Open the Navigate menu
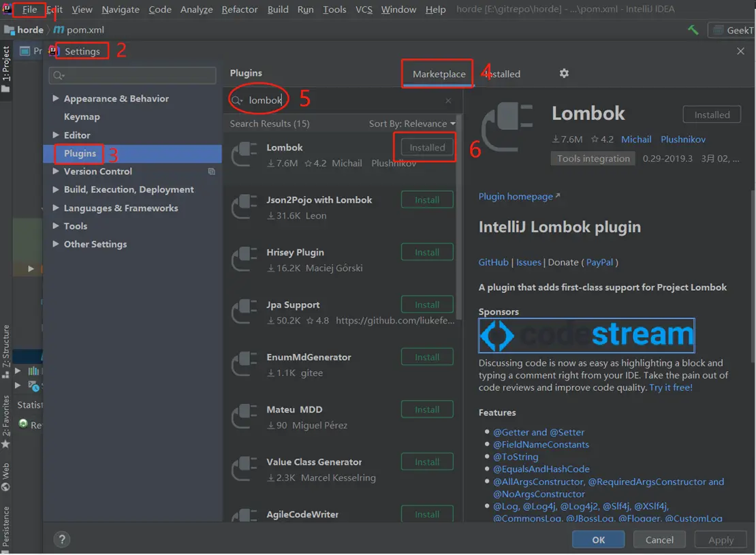The height and width of the screenshot is (555, 756). 120,9
